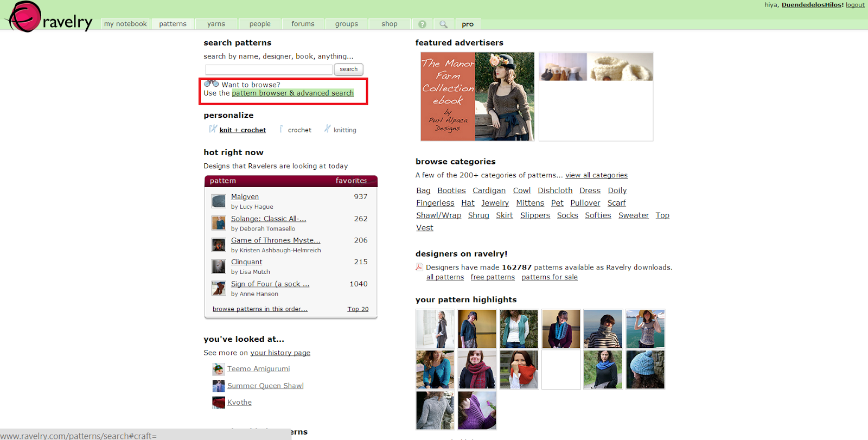Open the Teemo Amigurumi link
The image size is (868, 440).
pyautogui.click(x=259, y=369)
